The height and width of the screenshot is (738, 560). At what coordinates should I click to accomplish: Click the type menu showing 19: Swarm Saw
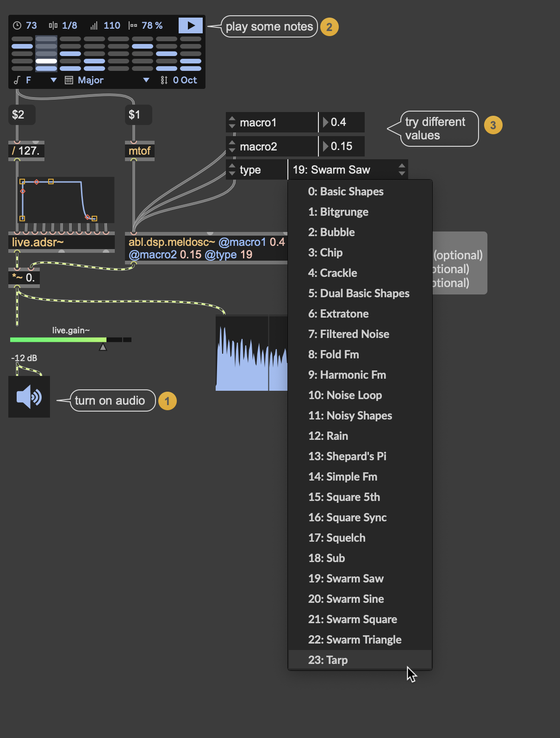pos(347,170)
